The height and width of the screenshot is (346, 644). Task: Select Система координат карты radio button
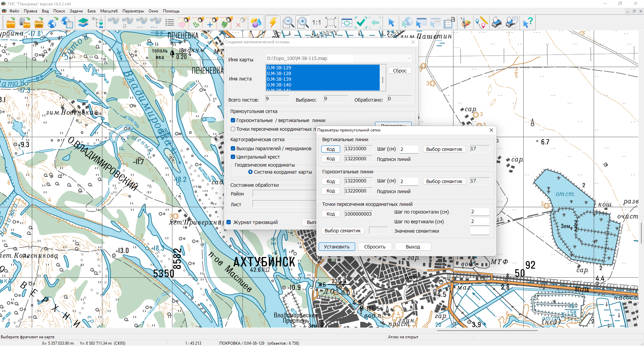point(250,172)
